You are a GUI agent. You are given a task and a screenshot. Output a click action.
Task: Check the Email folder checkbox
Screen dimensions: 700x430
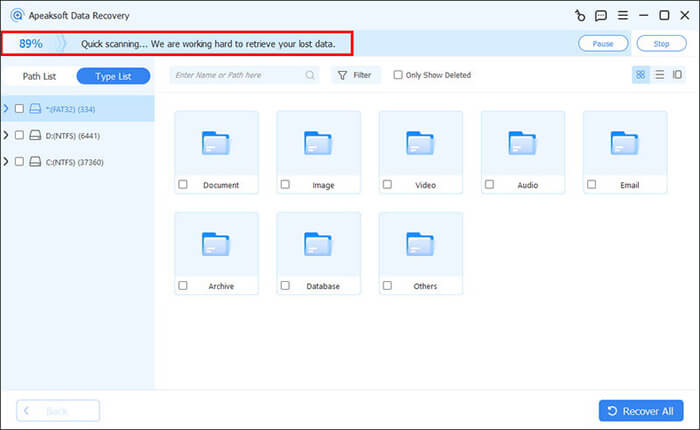pos(592,184)
